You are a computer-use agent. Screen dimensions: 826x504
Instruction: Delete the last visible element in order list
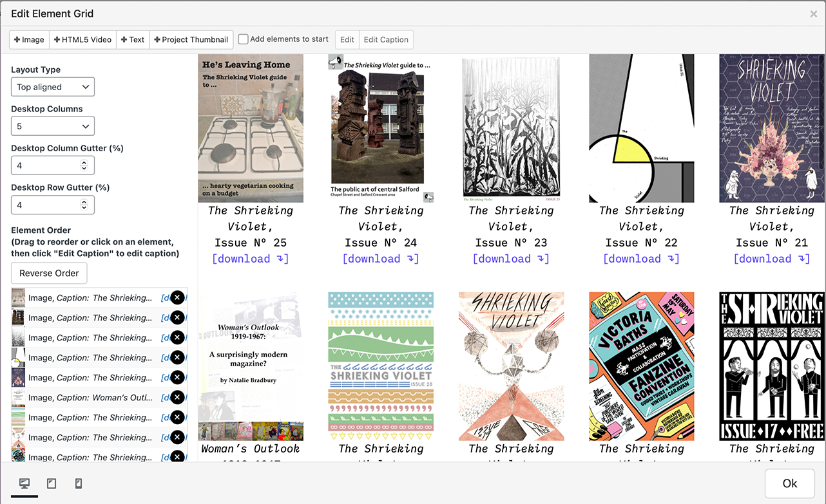(x=177, y=456)
